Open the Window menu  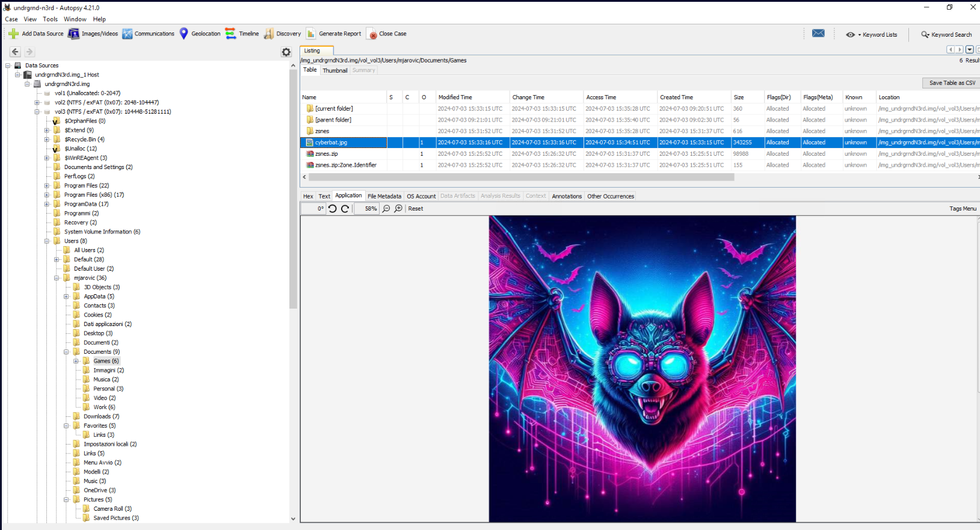75,19
